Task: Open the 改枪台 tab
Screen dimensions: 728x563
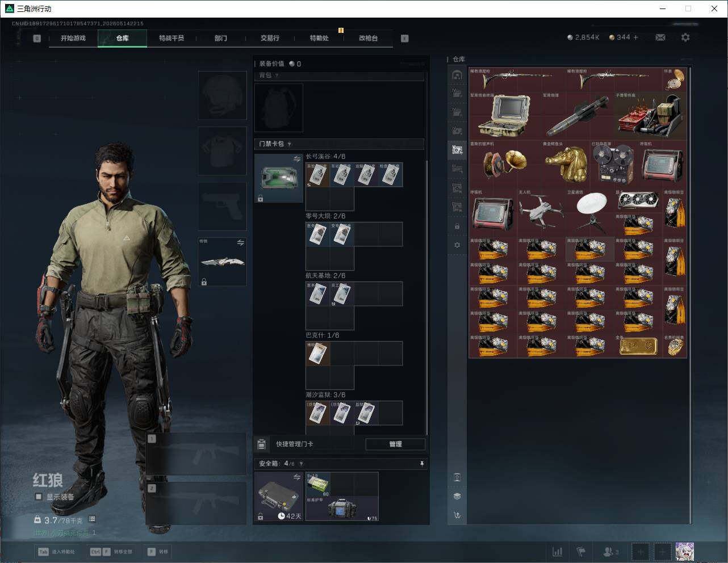Action: tap(368, 38)
